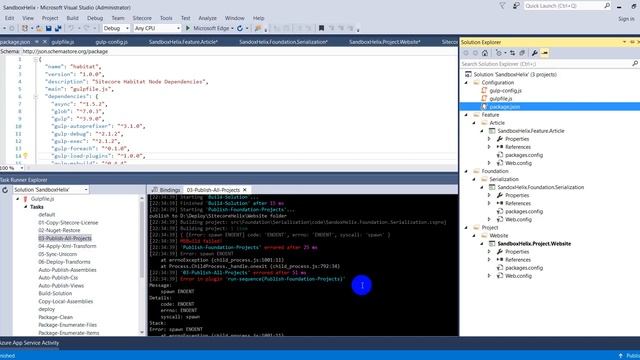
Task: Close the 03-Publish-All-Projects output tab
Action: click(x=245, y=190)
